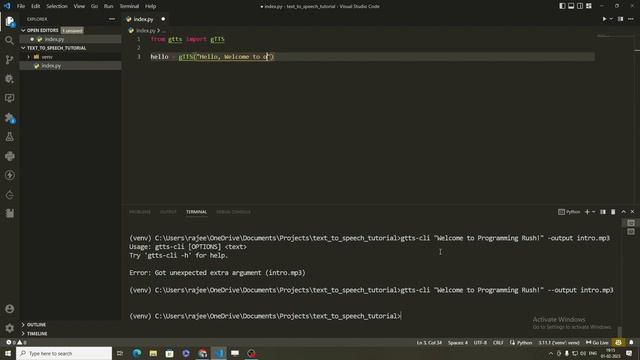Toggle the primary side bar layout

562,6
